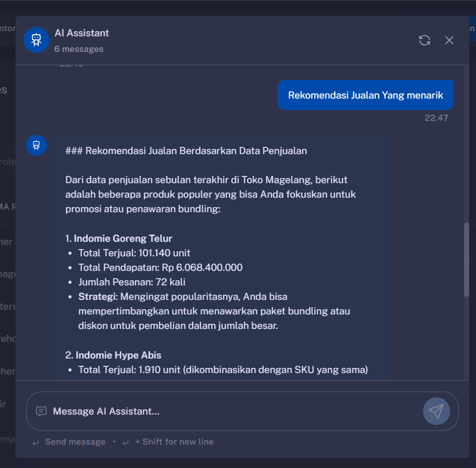This screenshot has width=476, height=468.
Task: Click the bold text Indomie Hype Abis
Action: 118,355
